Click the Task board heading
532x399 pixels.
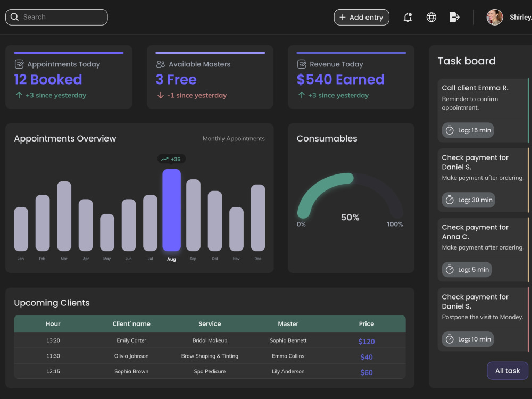tap(467, 61)
